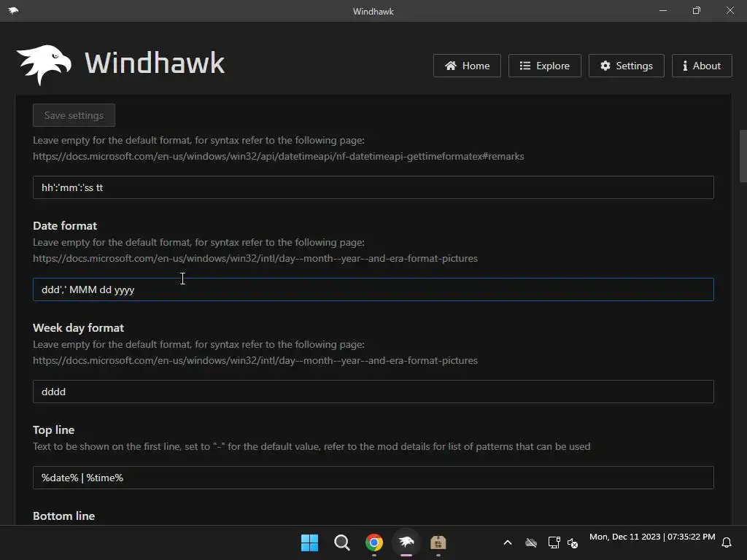The image size is (747, 560).
Task: Click the Bottom line heading
Action: 64,516
